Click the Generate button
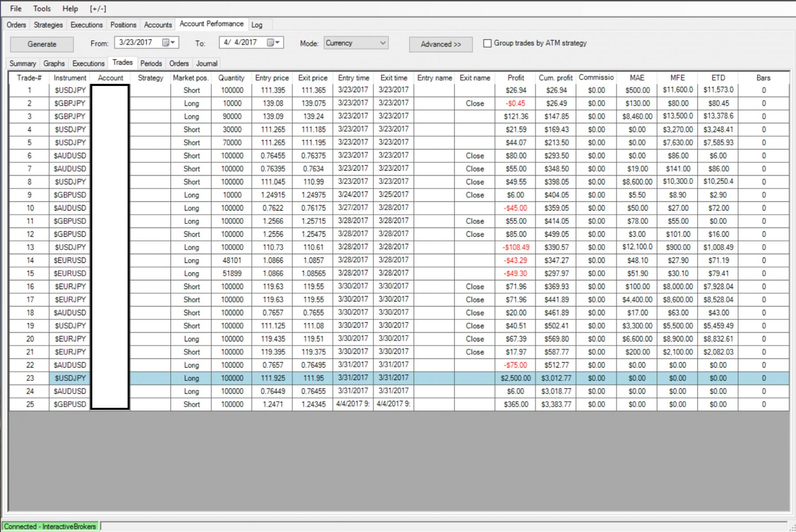796x532 pixels. tap(42, 44)
